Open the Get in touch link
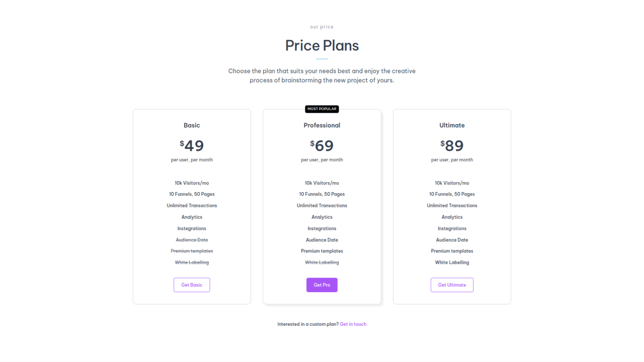 click(353, 324)
